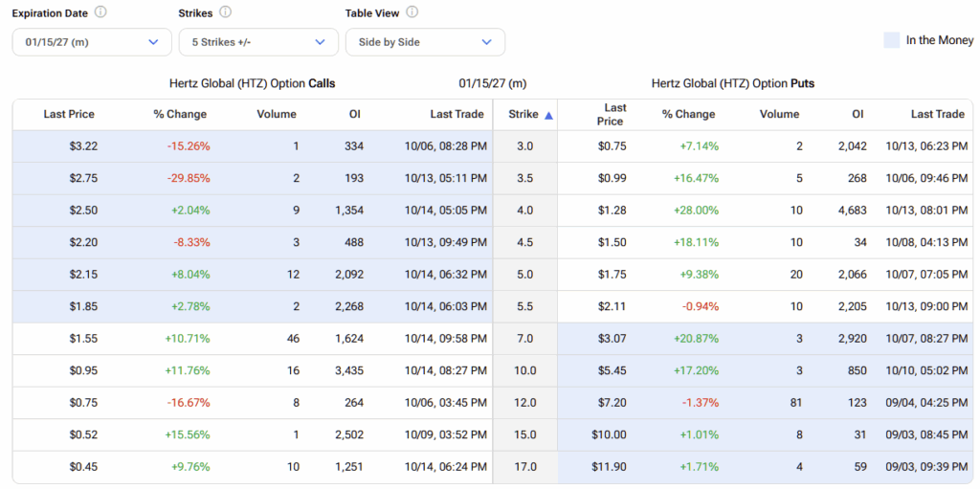Click the In the Money color swatch
The height and width of the screenshot is (489, 980).
coord(891,40)
